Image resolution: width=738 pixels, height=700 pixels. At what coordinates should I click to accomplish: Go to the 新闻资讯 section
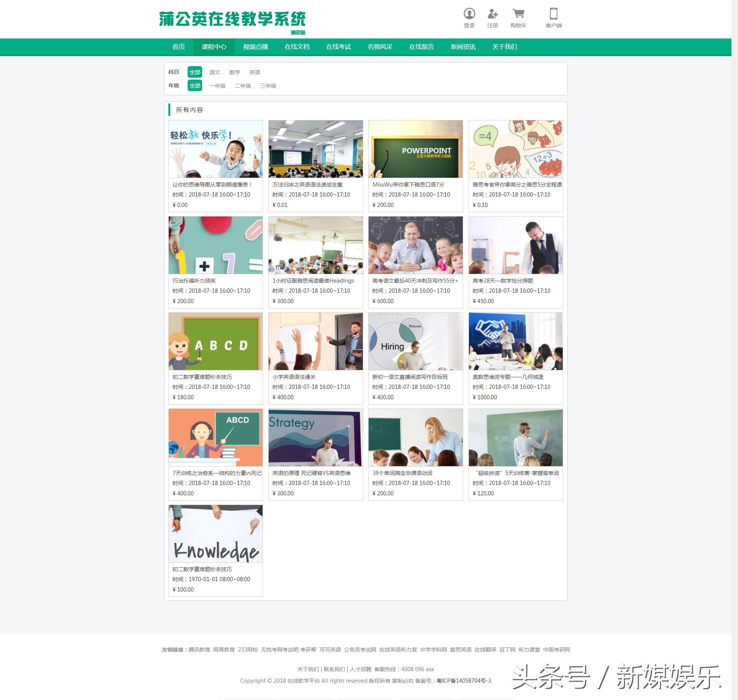[462, 47]
